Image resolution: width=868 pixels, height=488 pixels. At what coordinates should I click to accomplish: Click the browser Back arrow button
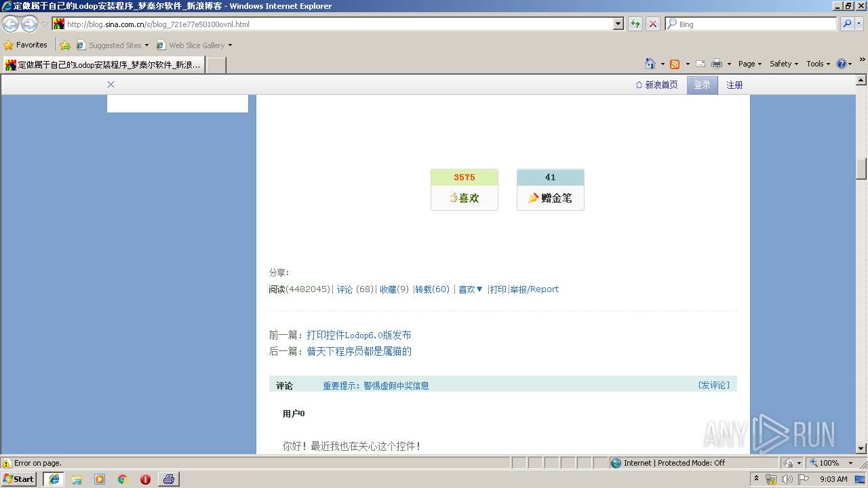[11, 24]
